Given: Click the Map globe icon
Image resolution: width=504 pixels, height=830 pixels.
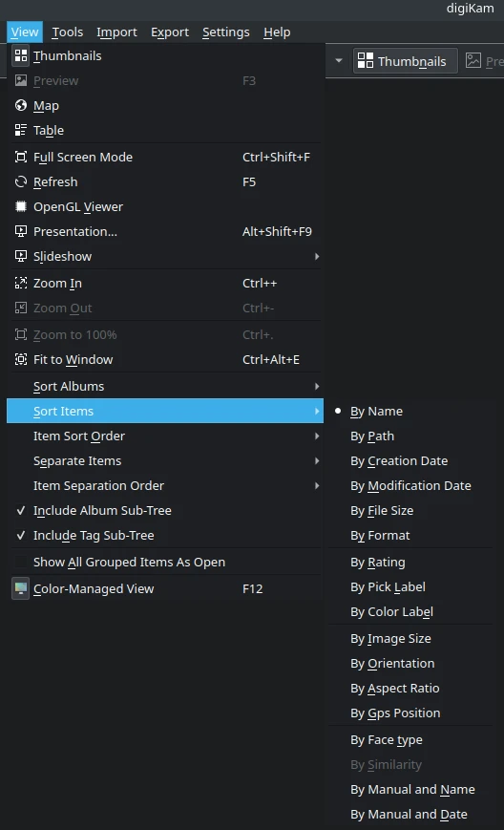Looking at the screenshot, I should click(21, 105).
